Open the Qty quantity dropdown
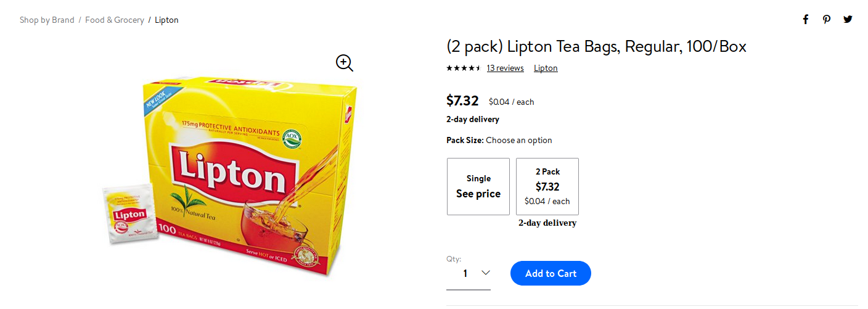 pyautogui.click(x=469, y=273)
